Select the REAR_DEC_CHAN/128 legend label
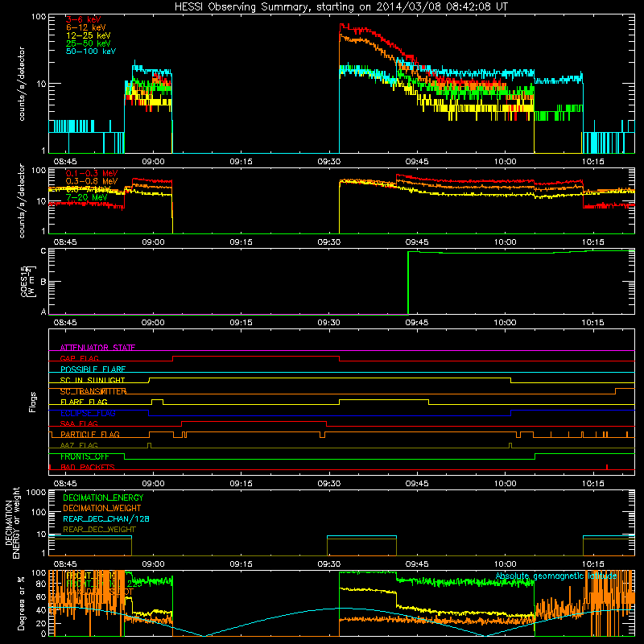 pos(106,518)
